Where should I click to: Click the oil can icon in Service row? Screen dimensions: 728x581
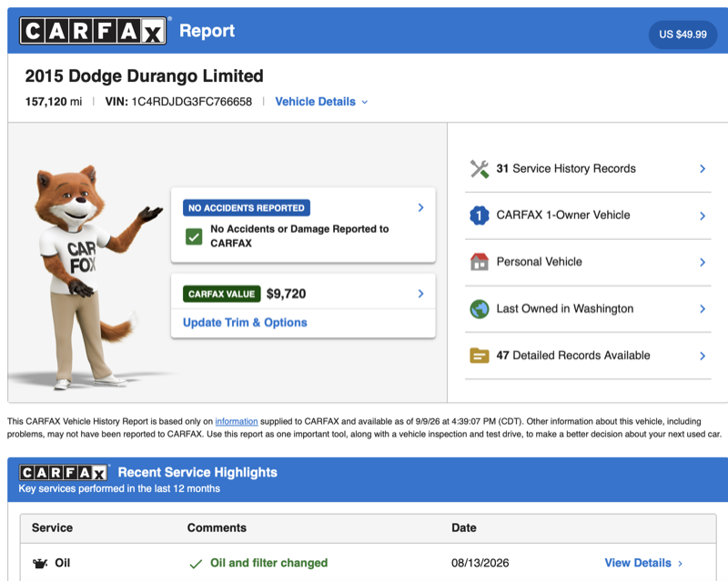[40, 564]
